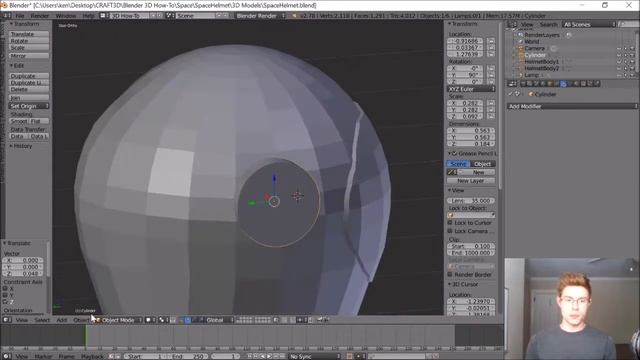Click the Delete button in tool shelf

(x=29, y=89)
